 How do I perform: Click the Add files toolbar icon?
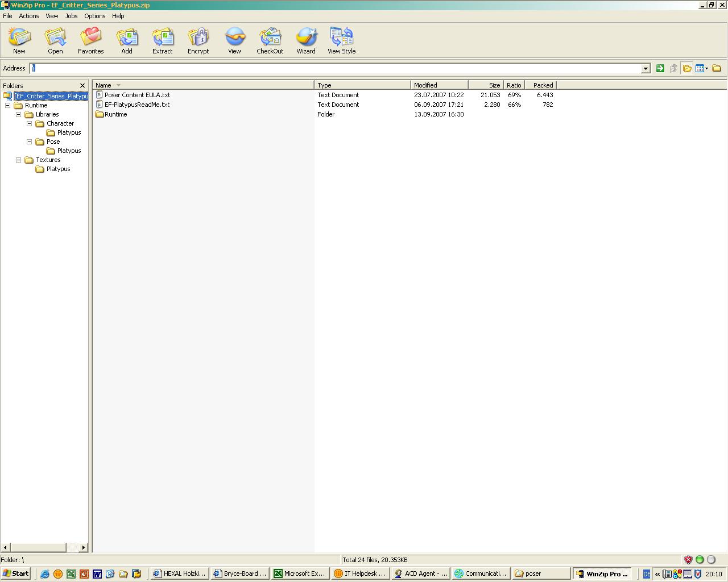click(x=127, y=40)
